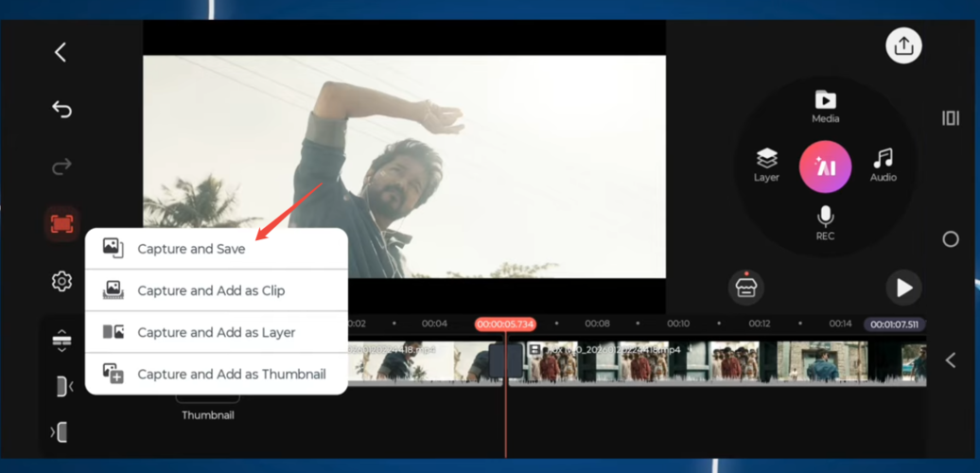The height and width of the screenshot is (473, 980).
Task: Toggle the red capture frame tool
Action: (x=61, y=224)
